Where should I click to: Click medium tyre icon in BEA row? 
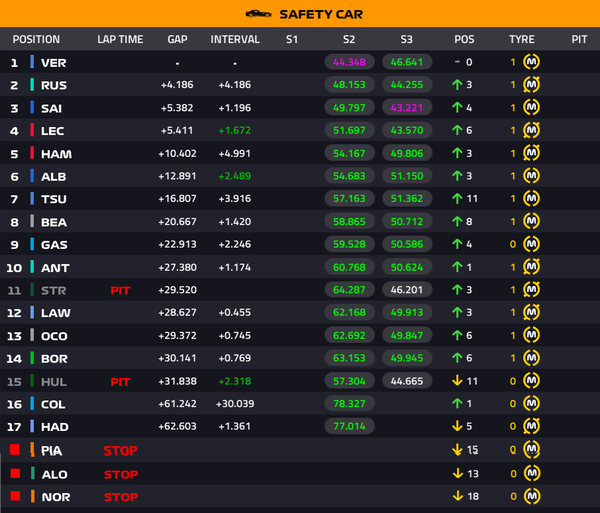tap(532, 221)
